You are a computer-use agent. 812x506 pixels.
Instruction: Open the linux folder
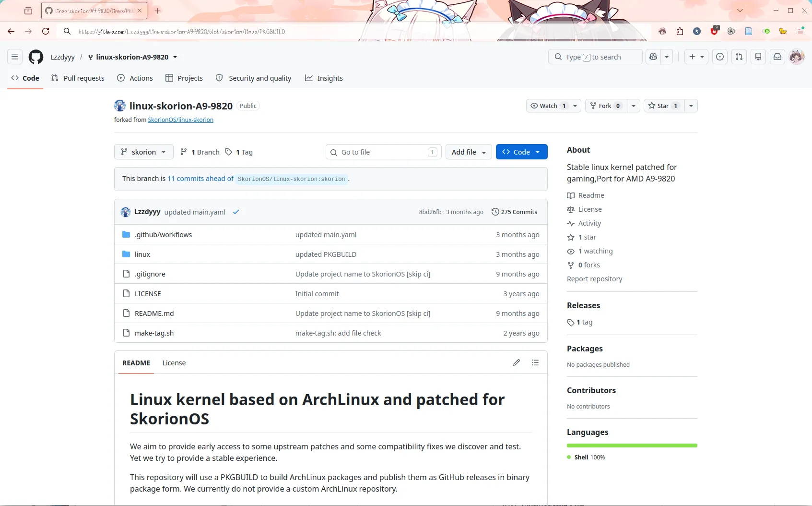(142, 254)
